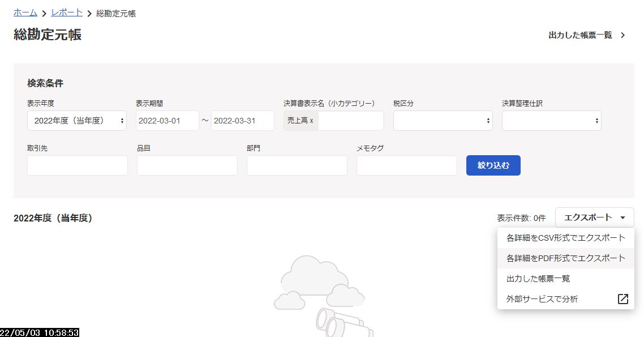
Task: Remove the 売上高 tag with x
Action: pos(311,121)
